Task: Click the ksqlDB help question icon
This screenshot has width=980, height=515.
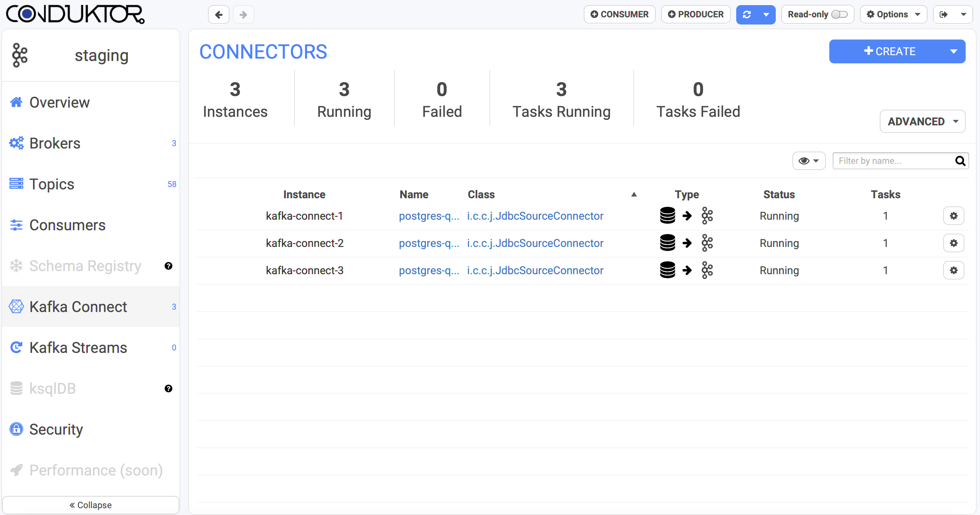Action: (x=168, y=388)
